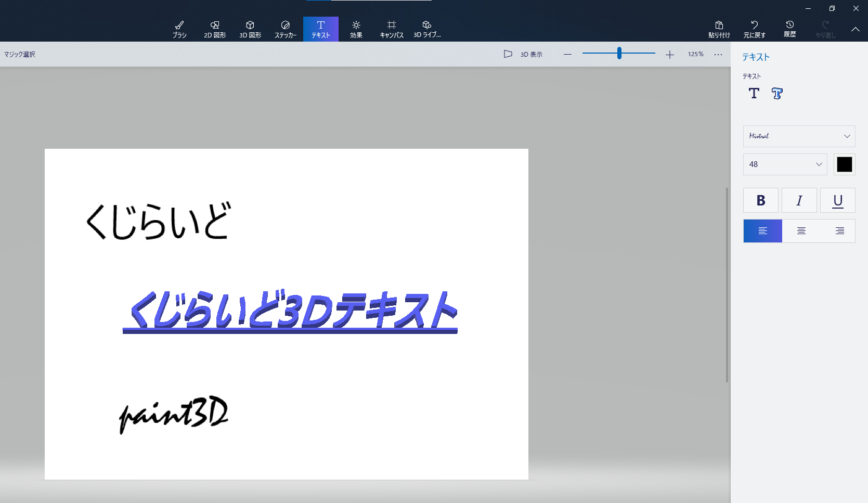Image resolution: width=868 pixels, height=503 pixels.
Task: Open the 履歴 history panel
Action: click(790, 29)
